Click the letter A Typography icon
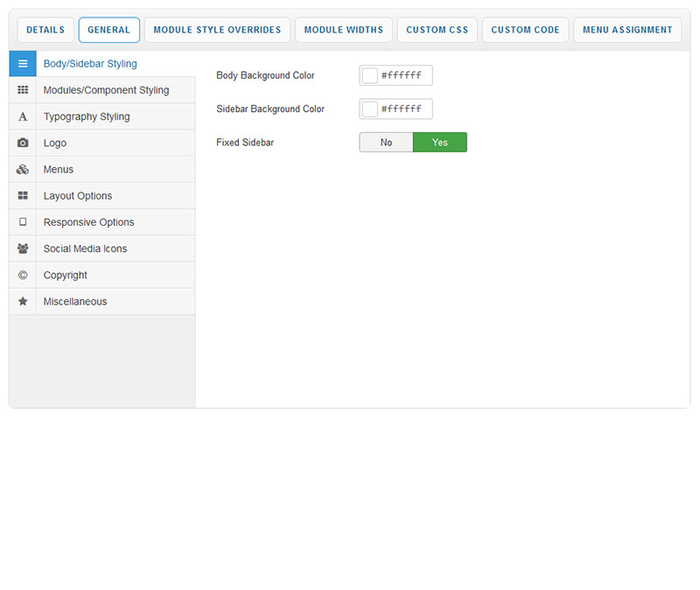Image resolution: width=700 pixels, height=590 pixels. click(x=23, y=116)
